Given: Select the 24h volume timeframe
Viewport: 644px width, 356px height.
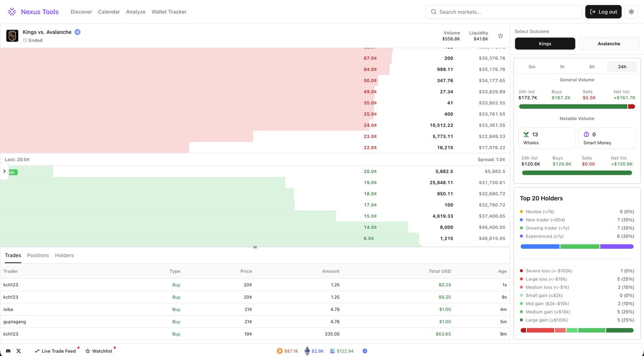Looking at the screenshot, I should pos(622,67).
